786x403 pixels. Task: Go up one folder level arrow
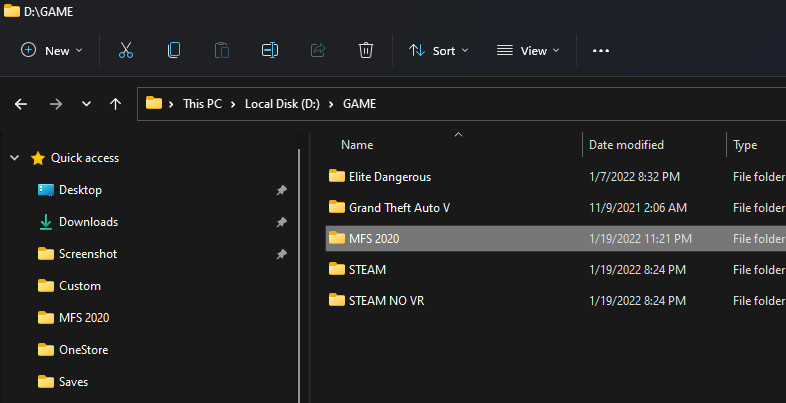(x=116, y=104)
